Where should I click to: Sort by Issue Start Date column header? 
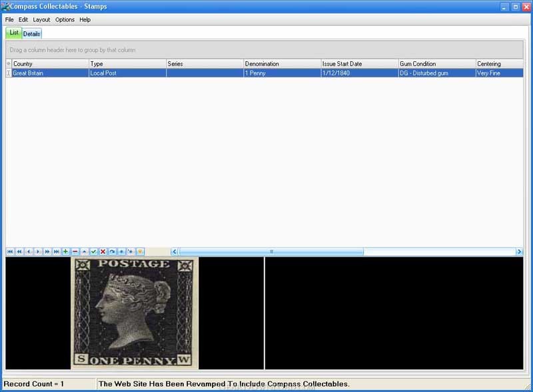pos(360,64)
